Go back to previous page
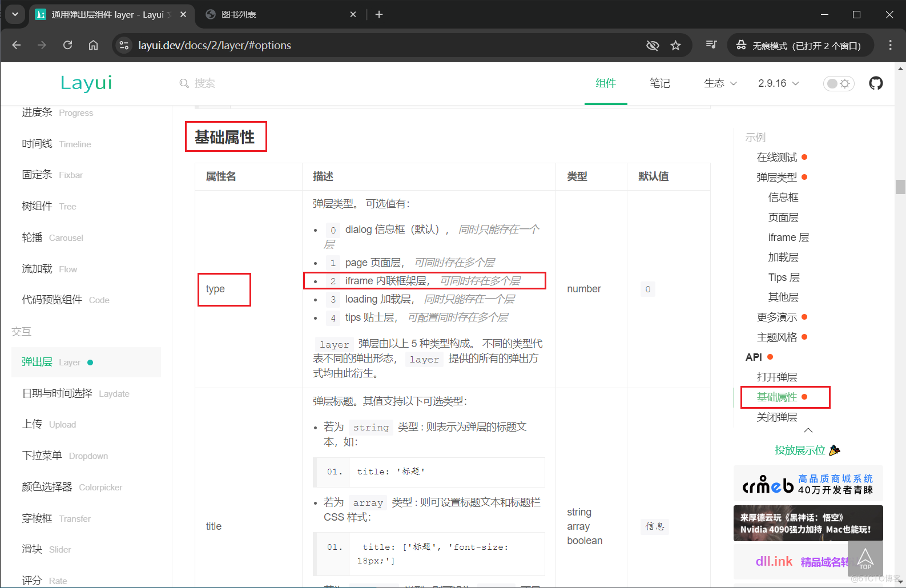906x588 pixels. click(17, 45)
